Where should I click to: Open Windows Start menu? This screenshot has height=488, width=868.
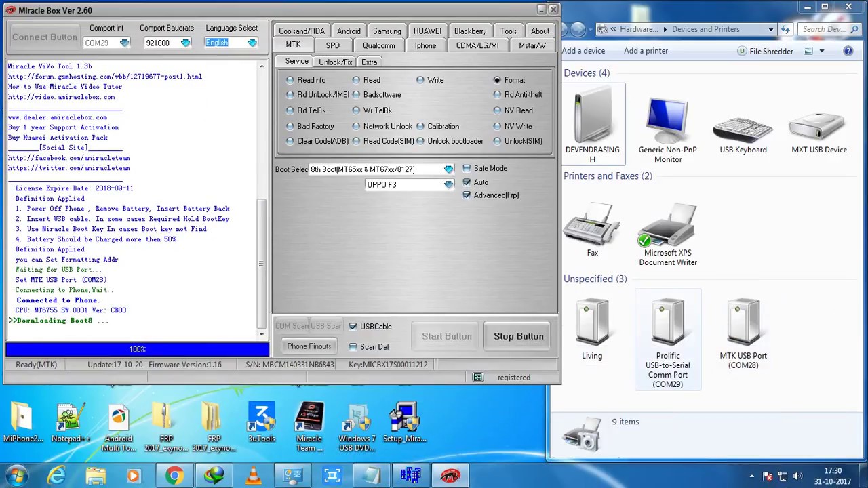coord(16,476)
